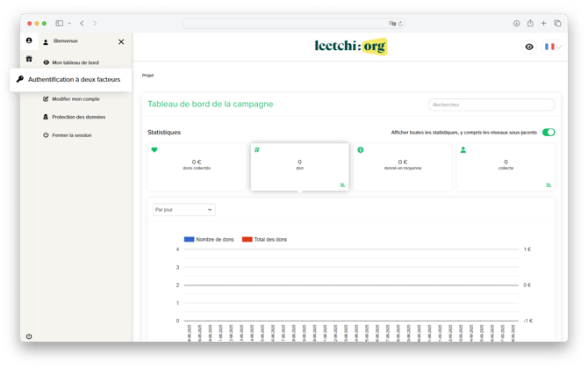Toggle the eye preview button in header
Image resolution: width=588 pixels, height=369 pixels.
tap(529, 47)
